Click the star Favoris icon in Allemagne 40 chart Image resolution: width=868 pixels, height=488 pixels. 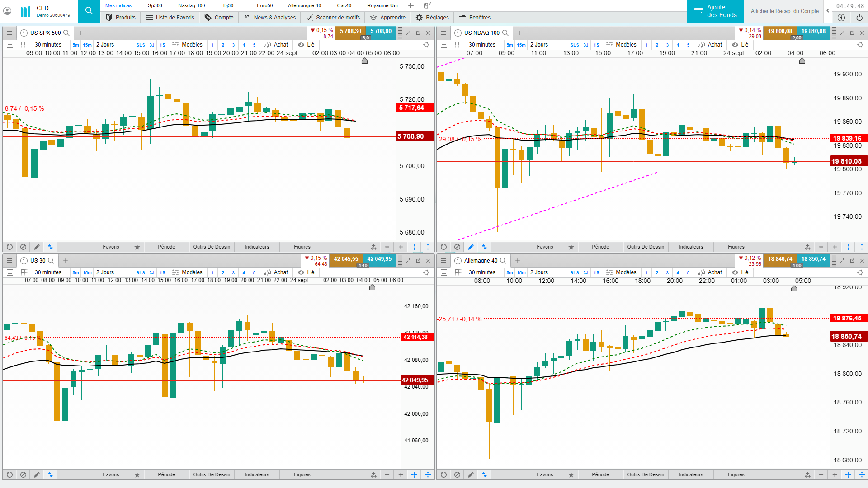tap(571, 475)
